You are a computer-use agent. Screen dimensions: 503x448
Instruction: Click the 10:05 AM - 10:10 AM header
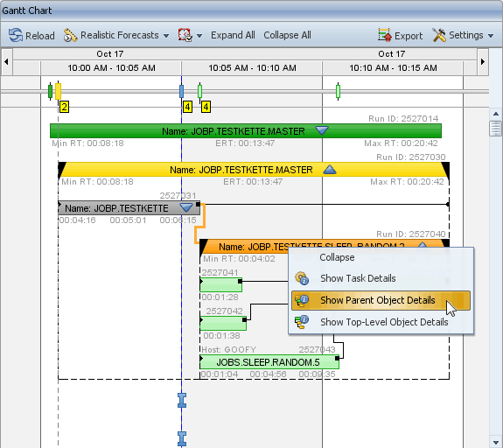pyautogui.click(x=252, y=68)
